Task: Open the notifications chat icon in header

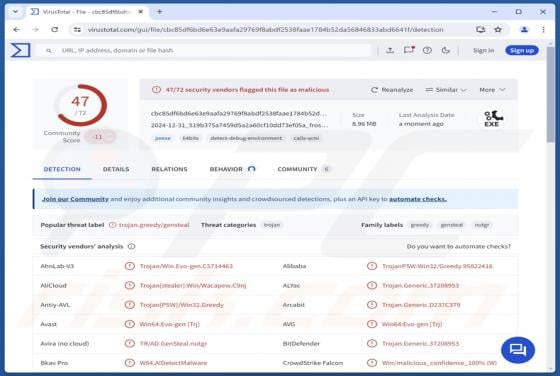Action: pos(409,50)
